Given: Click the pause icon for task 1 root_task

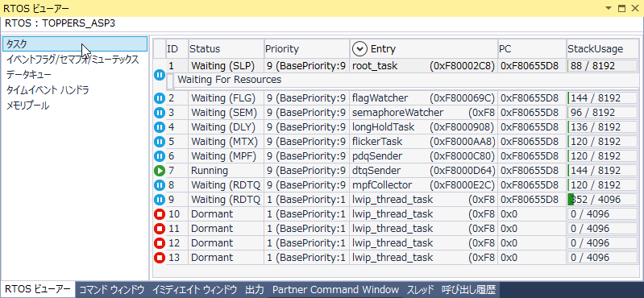Looking at the screenshot, I should 160,75.
